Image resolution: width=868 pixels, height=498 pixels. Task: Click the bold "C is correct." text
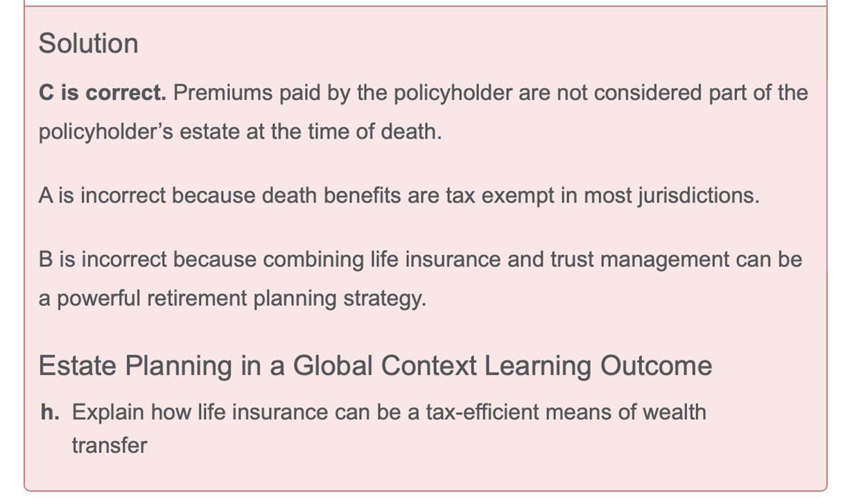pos(102,93)
